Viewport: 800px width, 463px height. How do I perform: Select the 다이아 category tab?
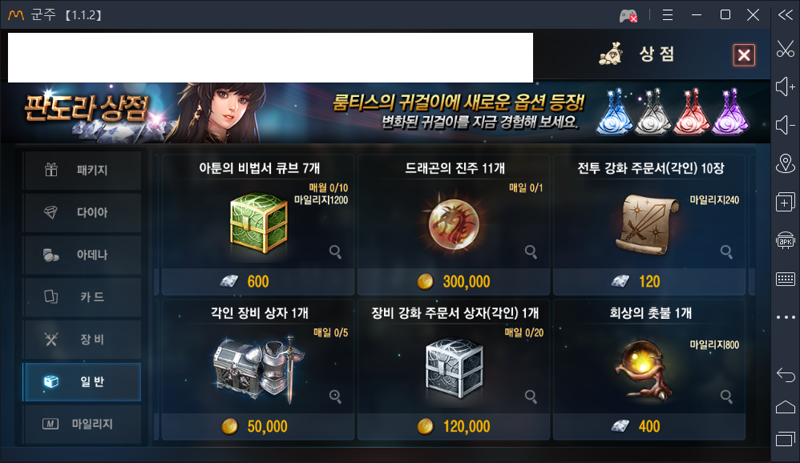pyautogui.click(x=82, y=212)
